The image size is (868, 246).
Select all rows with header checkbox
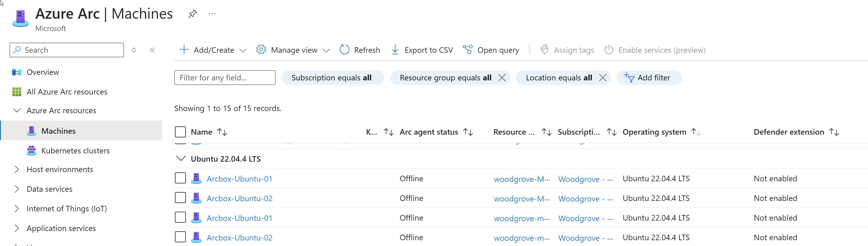coord(180,132)
